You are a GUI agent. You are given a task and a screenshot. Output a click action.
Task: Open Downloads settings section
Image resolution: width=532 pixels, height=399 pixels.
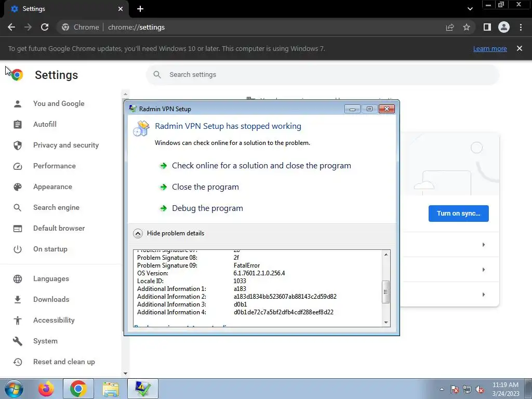(x=51, y=299)
